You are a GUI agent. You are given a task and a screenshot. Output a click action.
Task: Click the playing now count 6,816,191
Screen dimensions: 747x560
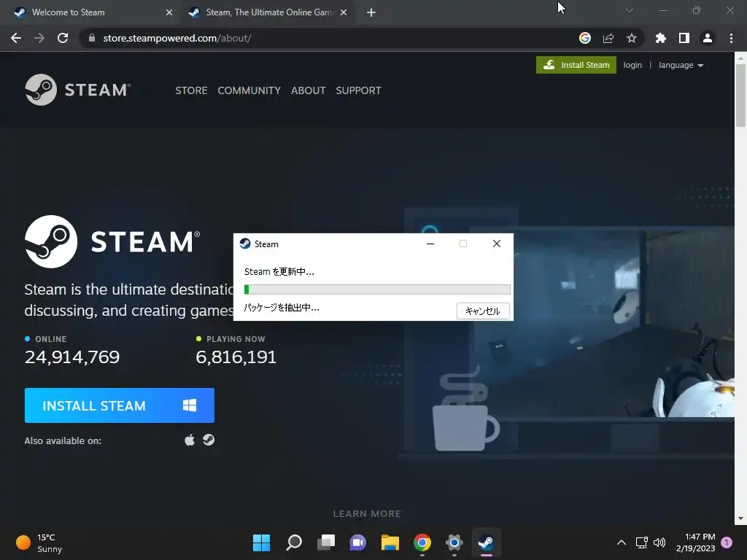[236, 357]
